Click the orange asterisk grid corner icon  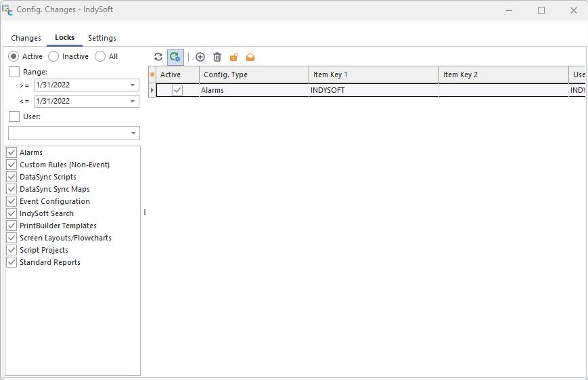coord(152,75)
